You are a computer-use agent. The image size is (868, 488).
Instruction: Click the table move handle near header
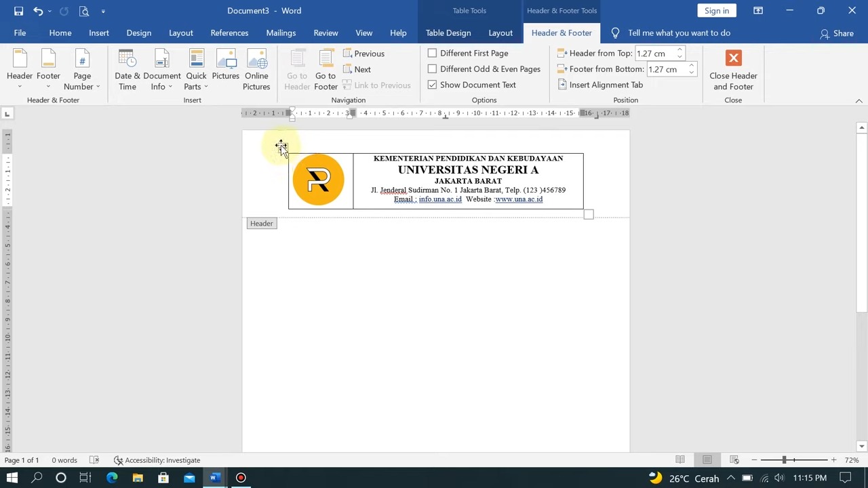click(281, 146)
